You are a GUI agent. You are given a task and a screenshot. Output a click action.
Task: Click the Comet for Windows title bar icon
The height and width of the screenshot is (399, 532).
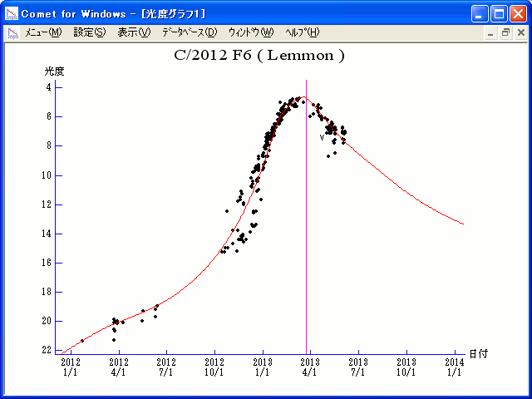click(12, 13)
